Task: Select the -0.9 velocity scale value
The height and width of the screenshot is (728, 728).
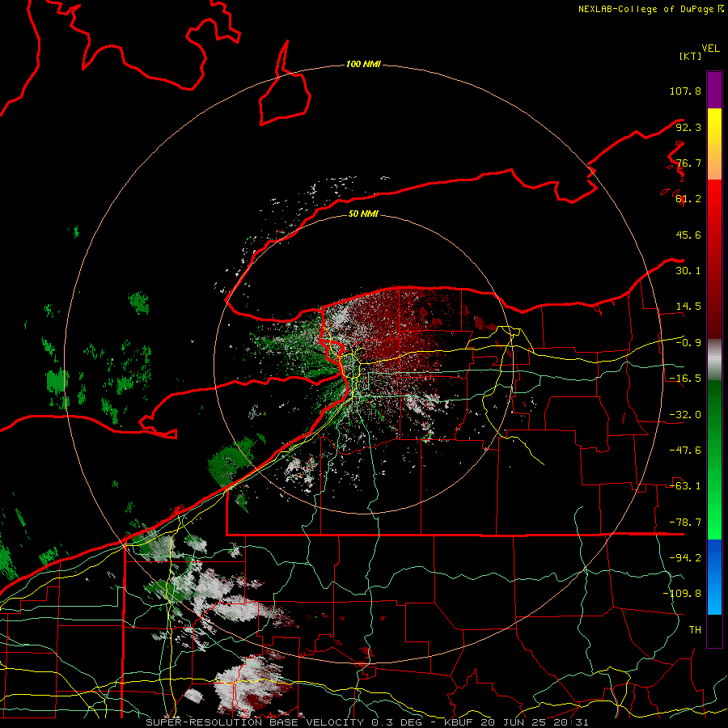Action: pyautogui.click(x=688, y=343)
